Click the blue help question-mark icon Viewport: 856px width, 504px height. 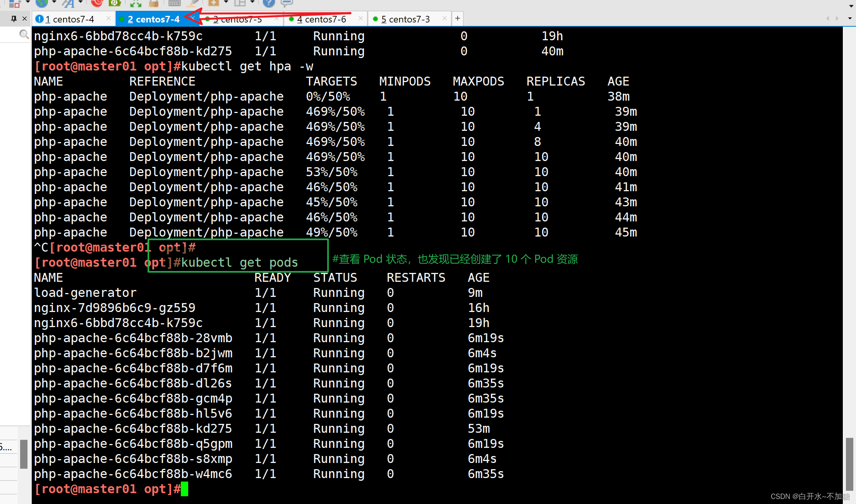[x=268, y=3]
